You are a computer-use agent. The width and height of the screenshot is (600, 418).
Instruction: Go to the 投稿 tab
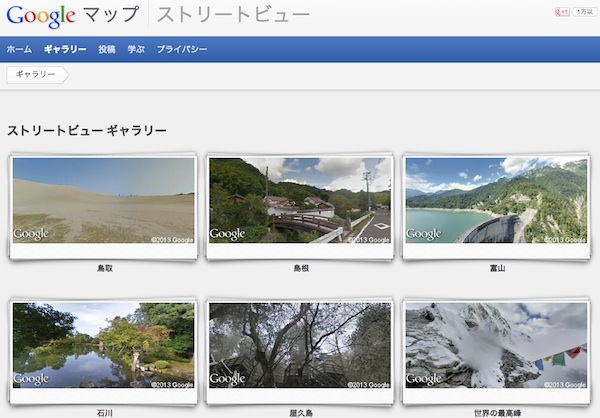tap(107, 49)
